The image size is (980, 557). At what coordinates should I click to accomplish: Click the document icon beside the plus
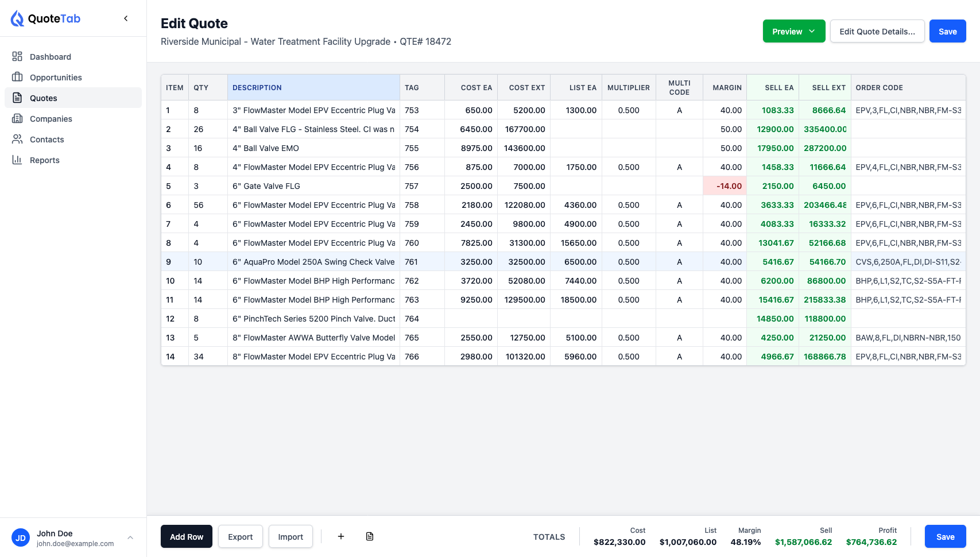(370, 536)
